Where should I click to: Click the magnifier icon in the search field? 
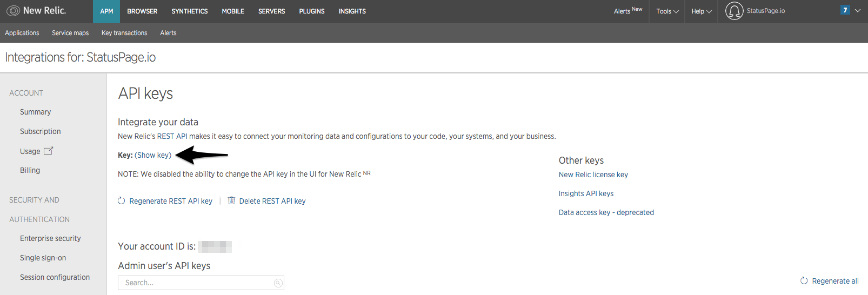tap(278, 283)
